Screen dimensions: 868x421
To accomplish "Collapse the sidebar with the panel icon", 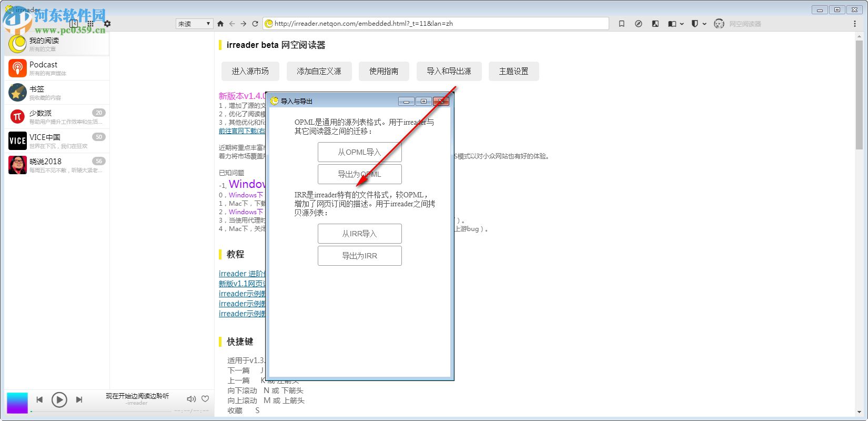I will (x=74, y=24).
